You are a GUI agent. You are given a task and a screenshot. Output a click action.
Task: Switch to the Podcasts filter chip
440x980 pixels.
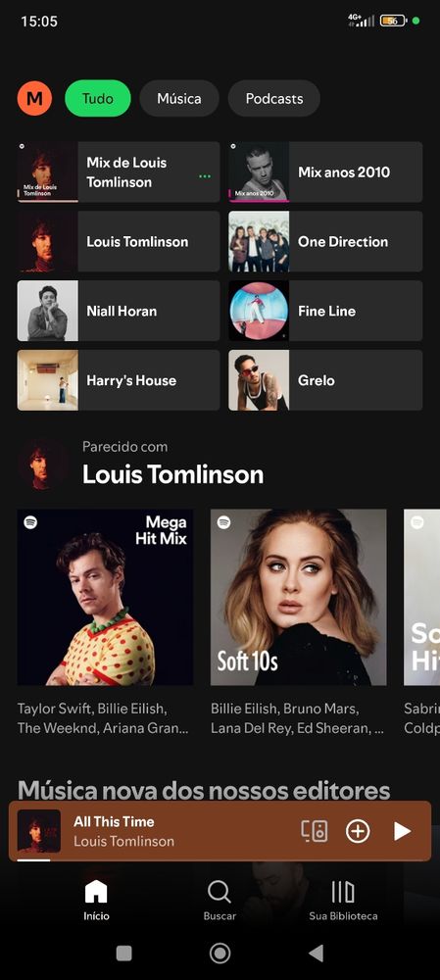[x=274, y=99]
